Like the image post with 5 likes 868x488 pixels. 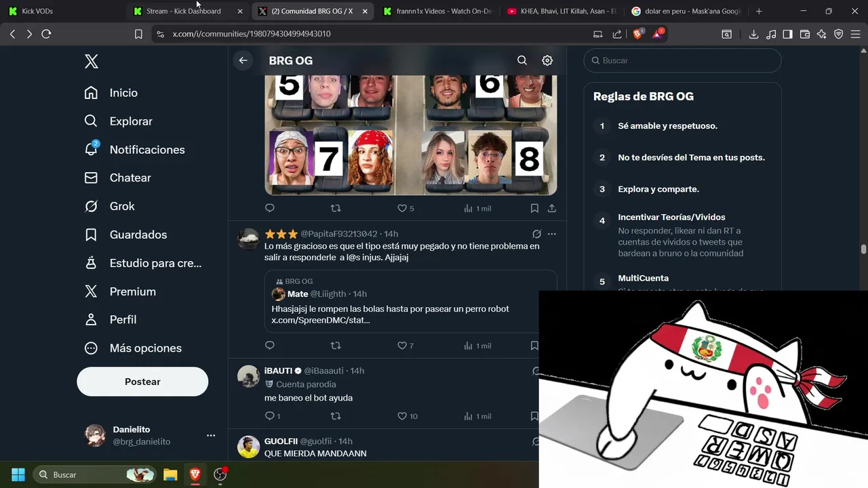(x=406, y=208)
